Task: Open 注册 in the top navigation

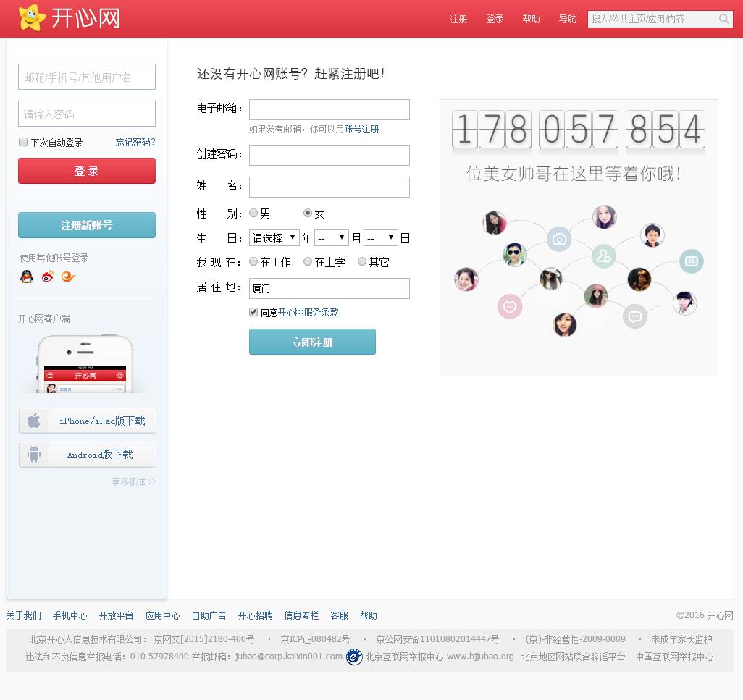Action: [x=458, y=19]
